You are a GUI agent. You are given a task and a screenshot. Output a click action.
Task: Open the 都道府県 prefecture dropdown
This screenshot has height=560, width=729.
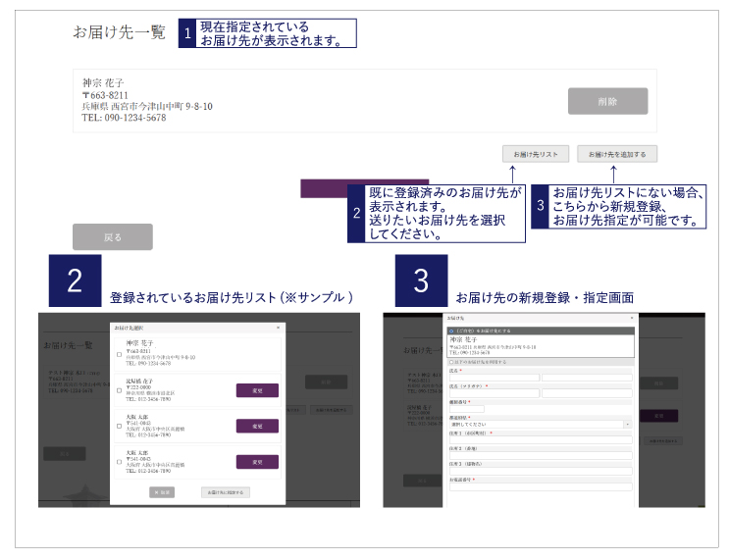point(539,424)
